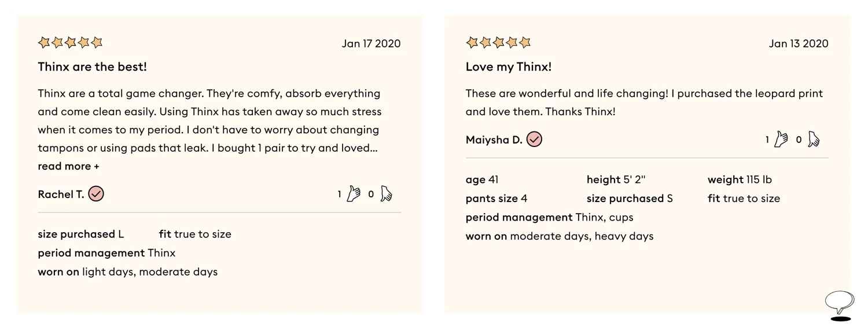Click the 'Thinx are the best!' review title
This screenshot has height=330, width=868.
tap(92, 67)
